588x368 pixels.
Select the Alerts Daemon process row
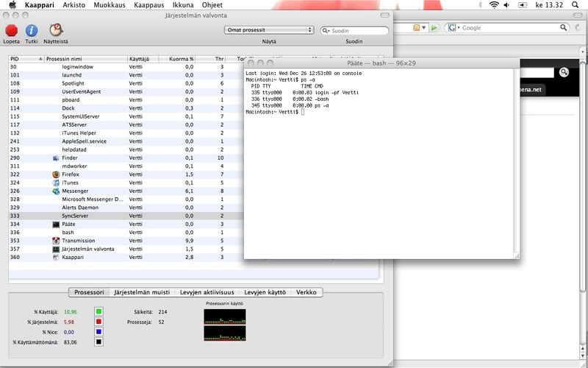[126, 208]
